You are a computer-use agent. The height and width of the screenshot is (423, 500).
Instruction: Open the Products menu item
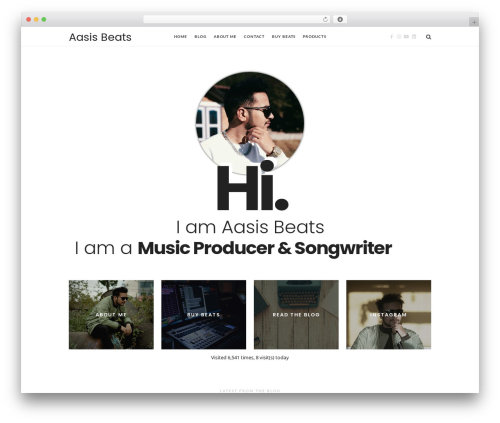(314, 37)
